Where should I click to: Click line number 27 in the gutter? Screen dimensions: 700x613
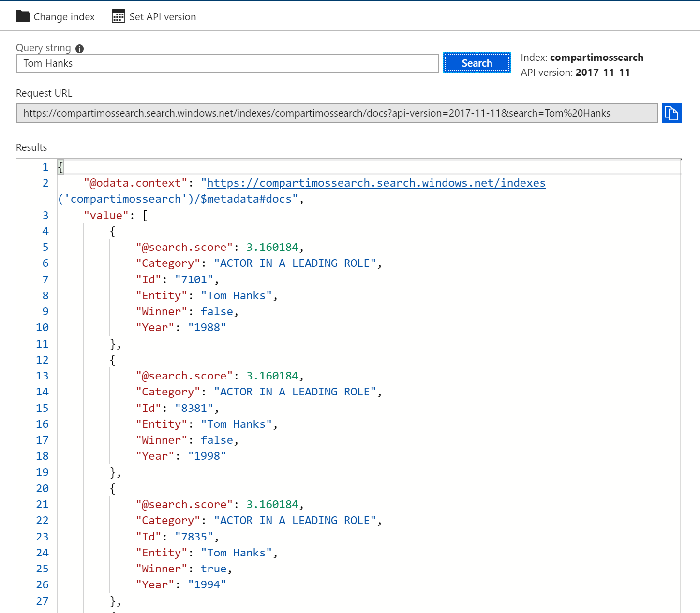click(43, 601)
